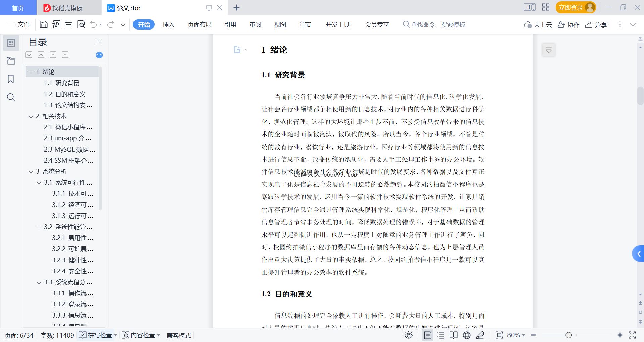The width and height of the screenshot is (644, 342).
Task: Collapse the 1 绪论 tree node
Action: (x=31, y=72)
